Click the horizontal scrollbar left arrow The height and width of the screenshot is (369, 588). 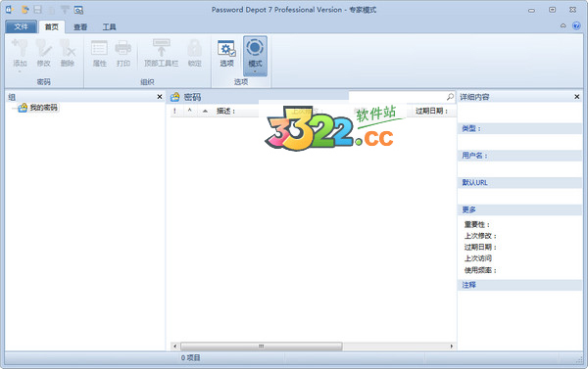174,346
